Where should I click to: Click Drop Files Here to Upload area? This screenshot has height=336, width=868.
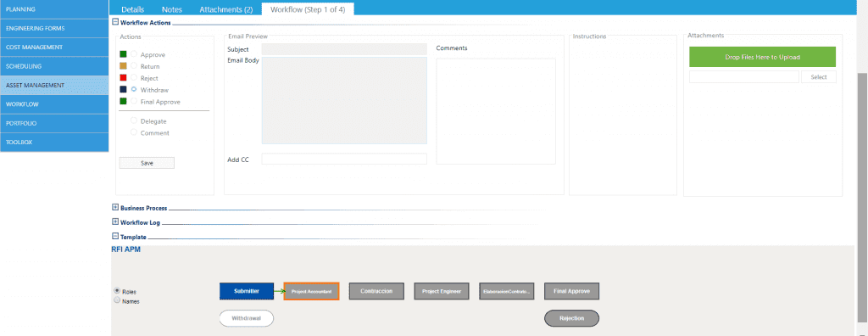tap(762, 57)
